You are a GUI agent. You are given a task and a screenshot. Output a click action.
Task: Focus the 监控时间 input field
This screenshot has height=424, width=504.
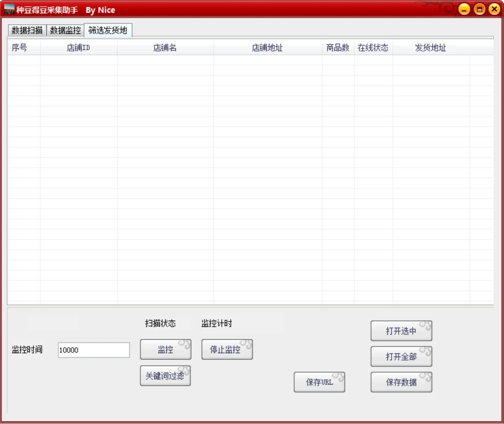click(x=94, y=350)
